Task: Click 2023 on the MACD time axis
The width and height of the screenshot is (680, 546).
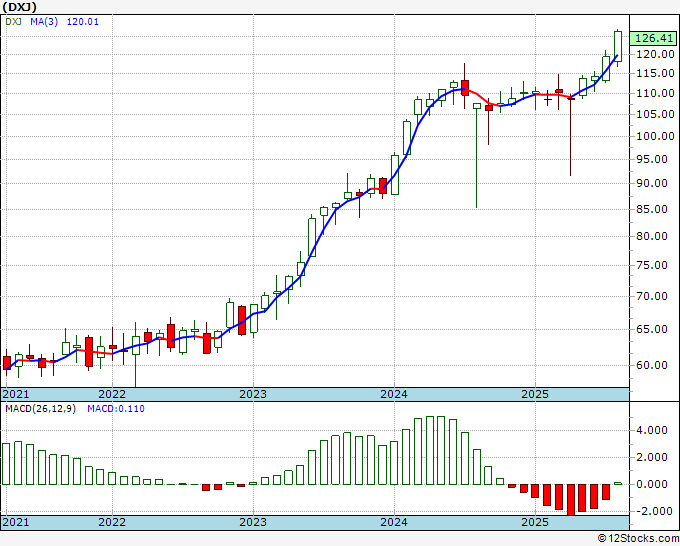Action: pos(253,522)
